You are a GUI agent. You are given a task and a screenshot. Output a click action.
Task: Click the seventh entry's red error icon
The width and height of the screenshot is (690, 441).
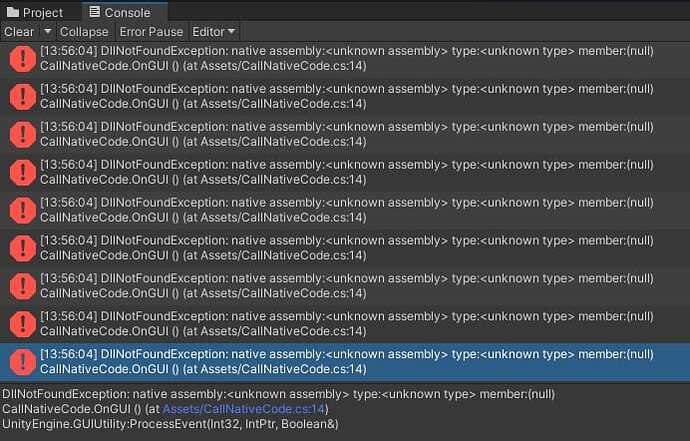click(x=22, y=286)
